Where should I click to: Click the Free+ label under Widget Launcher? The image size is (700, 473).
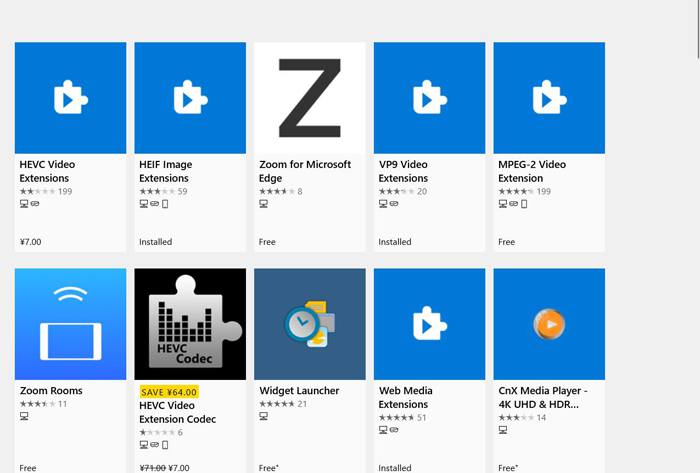[269, 468]
